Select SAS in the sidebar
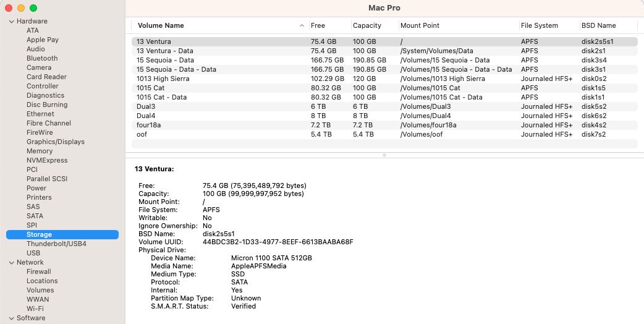The image size is (644, 324). (x=33, y=207)
